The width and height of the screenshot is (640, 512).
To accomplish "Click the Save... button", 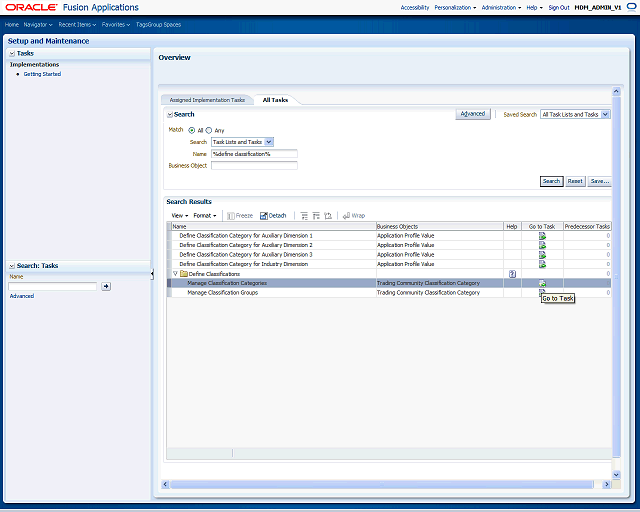I will [x=600, y=181].
